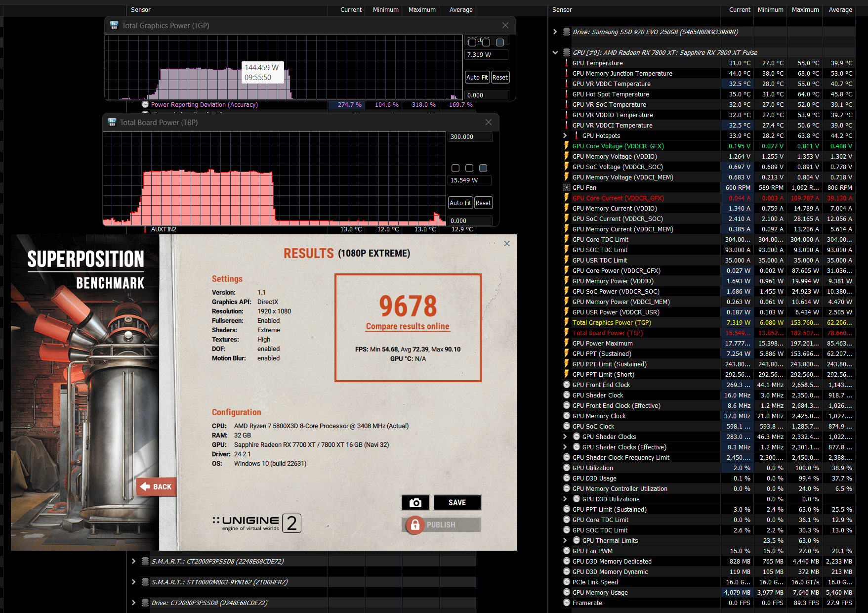
Task: Click thermometer icon beside GPU Hot Spot Temperature
Action: [567, 94]
